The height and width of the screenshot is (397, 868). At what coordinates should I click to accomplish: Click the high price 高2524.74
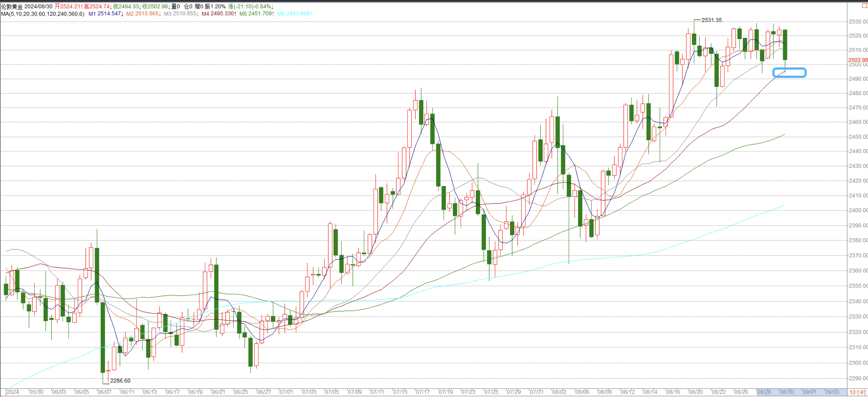[97, 7]
